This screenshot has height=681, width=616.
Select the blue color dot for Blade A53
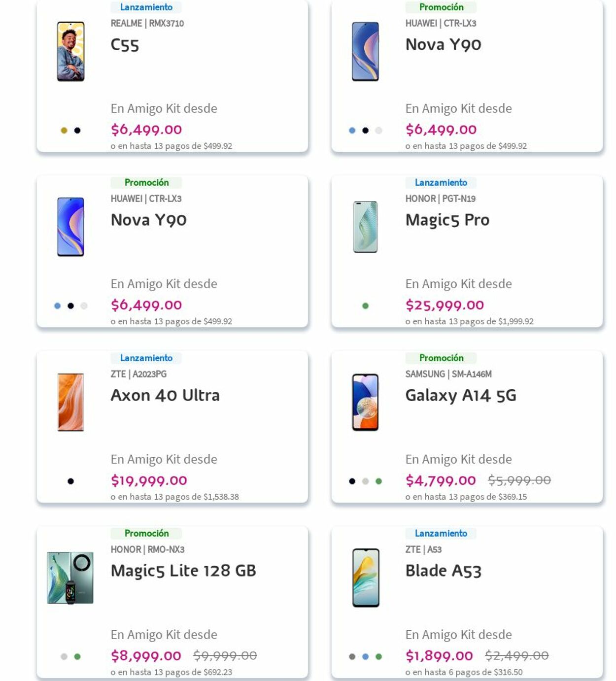365,657
